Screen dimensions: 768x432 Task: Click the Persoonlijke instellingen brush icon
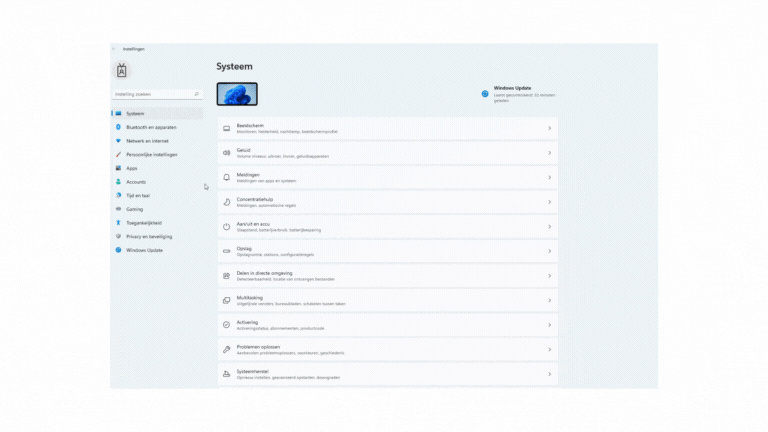[118, 154]
